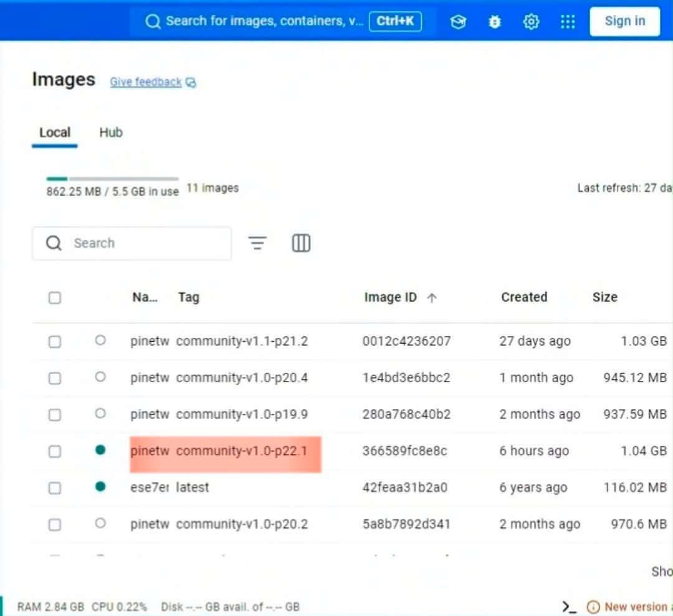Image resolution: width=673 pixels, height=616 pixels.
Task: Select all images with the header checkbox
Action: (54, 297)
